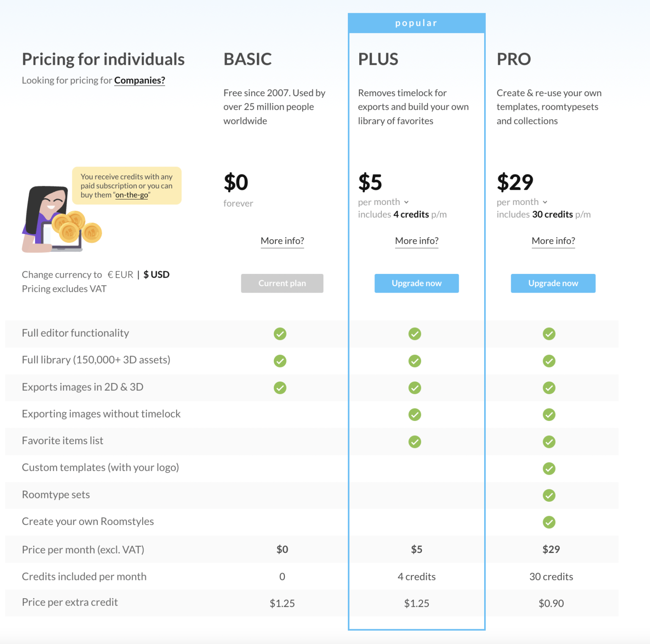Click BASIC Exports images in 2D & 3D checkmark
Screen dimensions: 650x644
[x=280, y=387]
